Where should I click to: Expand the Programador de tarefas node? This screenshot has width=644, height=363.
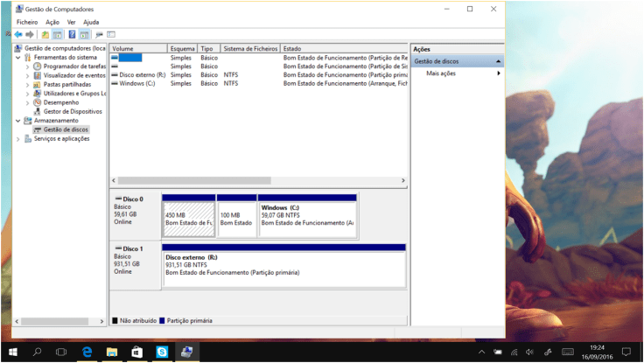[27, 66]
